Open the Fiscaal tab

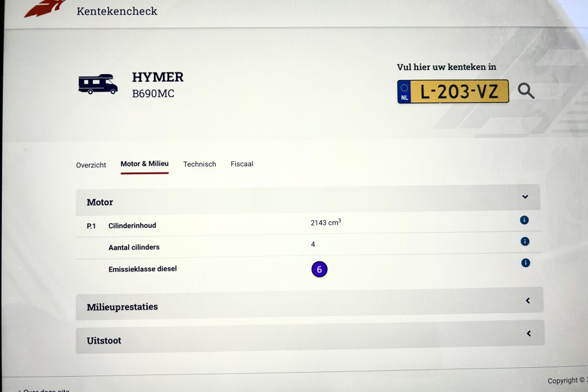pyautogui.click(x=242, y=164)
